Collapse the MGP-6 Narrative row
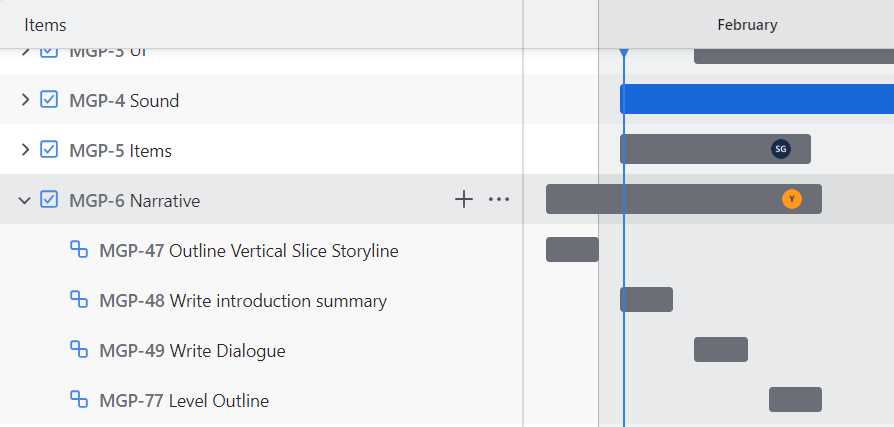This screenshot has width=894, height=427. [x=25, y=200]
